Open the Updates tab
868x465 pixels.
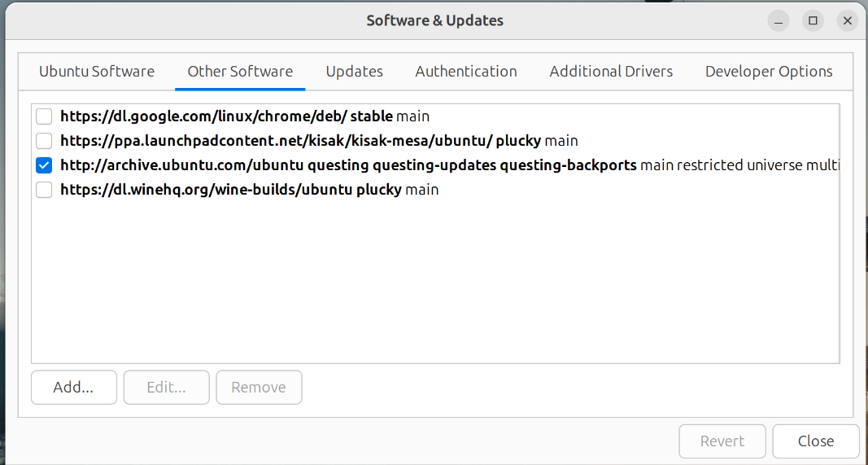point(354,72)
